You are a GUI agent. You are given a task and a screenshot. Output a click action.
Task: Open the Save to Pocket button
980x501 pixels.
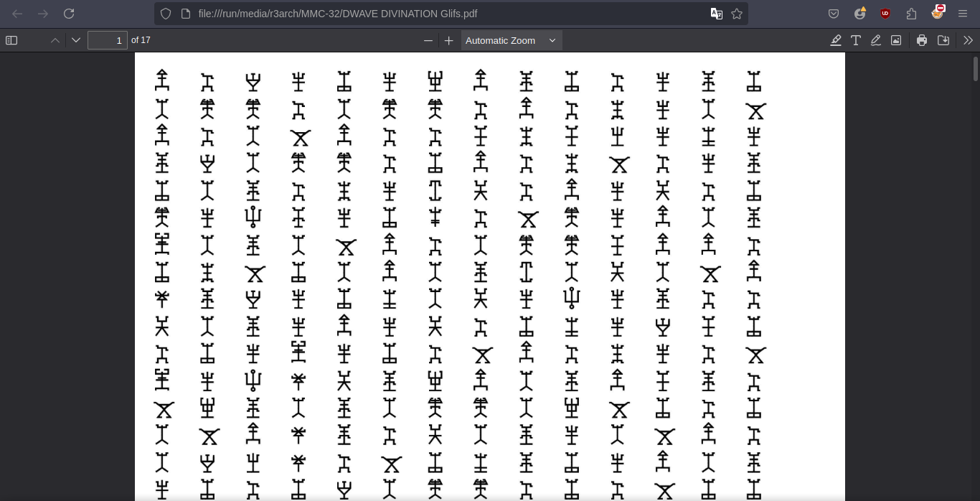click(834, 14)
